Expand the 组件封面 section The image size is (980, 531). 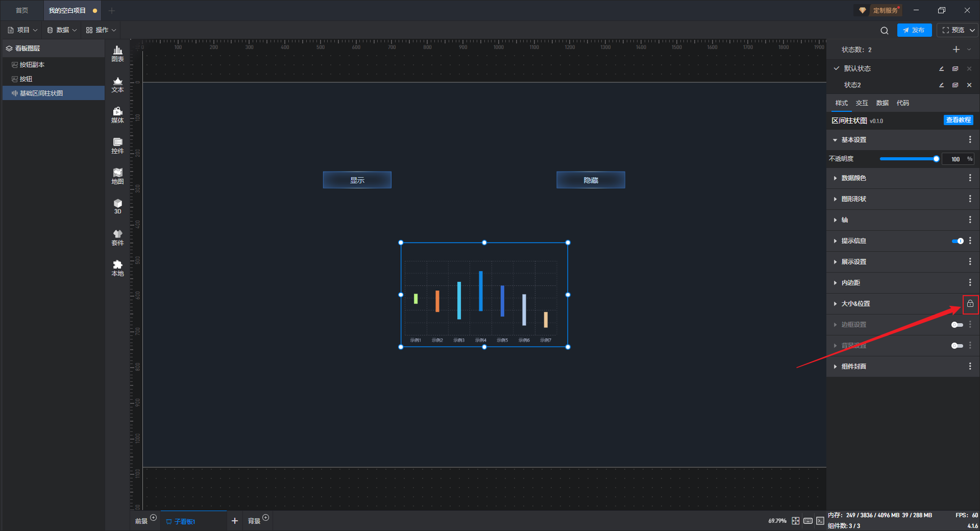coord(835,367)
